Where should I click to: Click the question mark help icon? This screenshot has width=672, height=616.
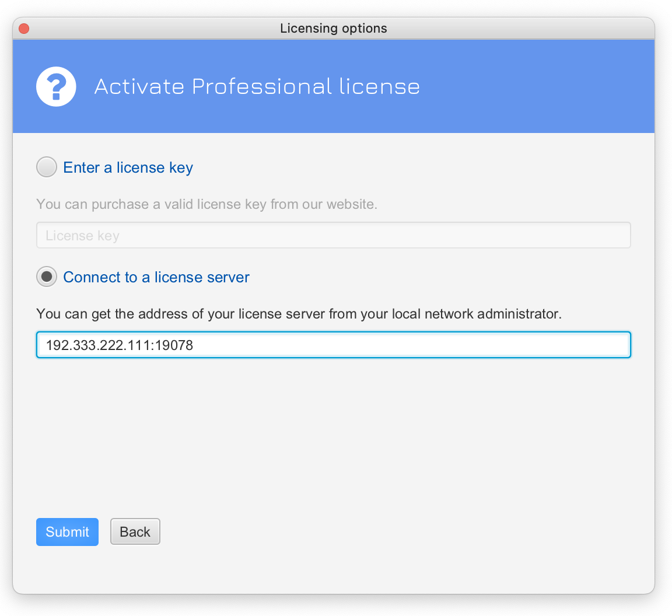(56, 87)
